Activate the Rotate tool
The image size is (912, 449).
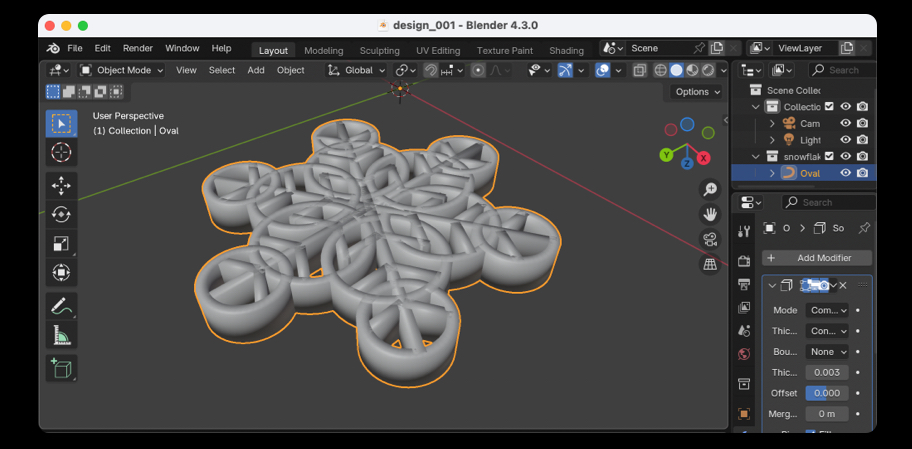pos(61,214)
